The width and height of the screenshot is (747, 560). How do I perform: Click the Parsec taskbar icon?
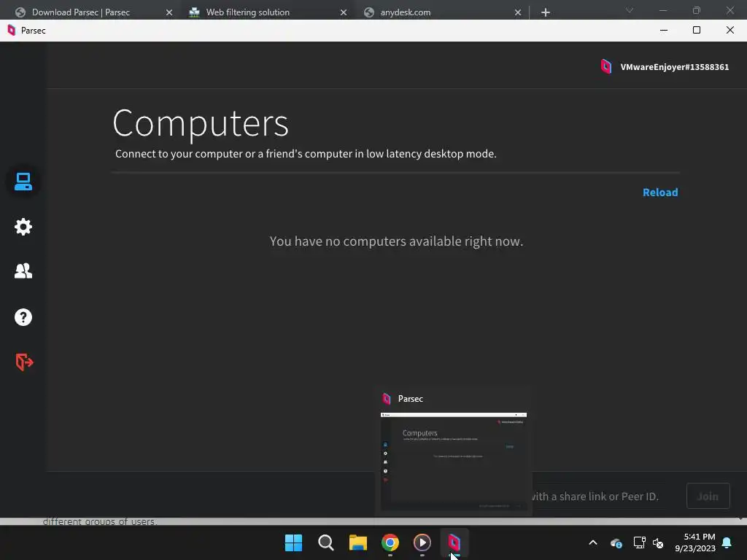click(x=454, y=542)
